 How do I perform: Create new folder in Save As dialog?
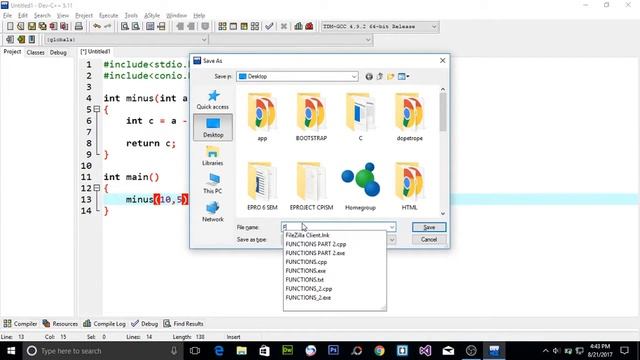(391, 76)
